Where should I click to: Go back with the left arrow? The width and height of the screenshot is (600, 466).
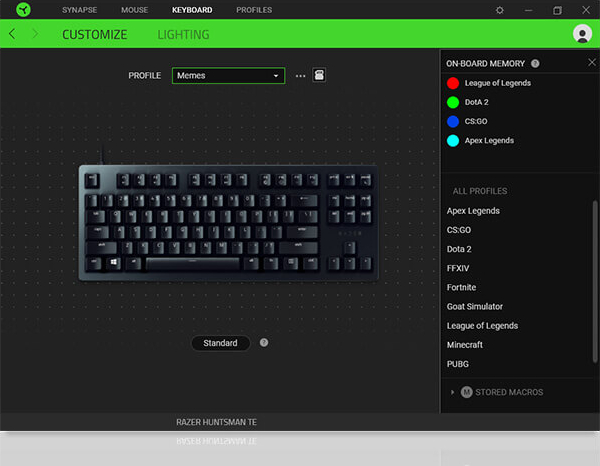12,34
